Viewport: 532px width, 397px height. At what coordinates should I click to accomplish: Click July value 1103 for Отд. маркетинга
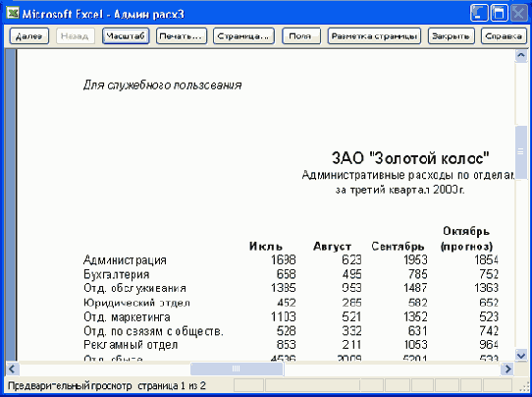coord(284,317)
